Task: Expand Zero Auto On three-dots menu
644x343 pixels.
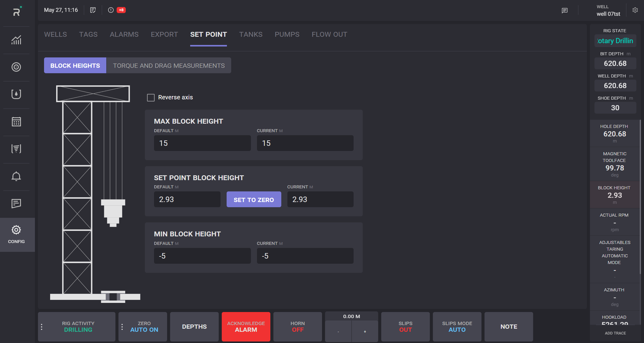Action: (x=122, y=327)
